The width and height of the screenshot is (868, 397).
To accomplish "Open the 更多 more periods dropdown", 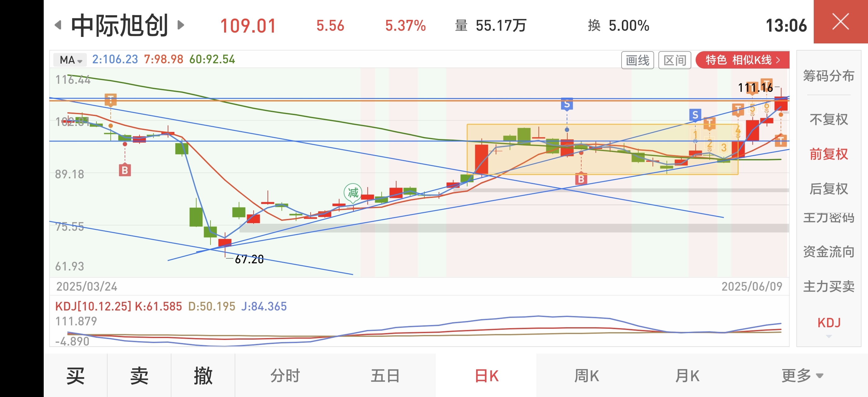I will click(802, 375).
